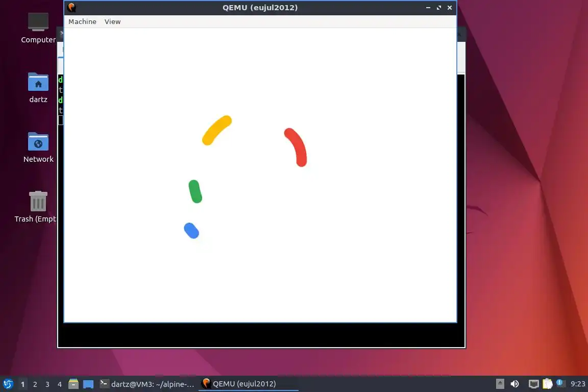Maximize the QEMU window
588x392 pixels.
[439, 8]
